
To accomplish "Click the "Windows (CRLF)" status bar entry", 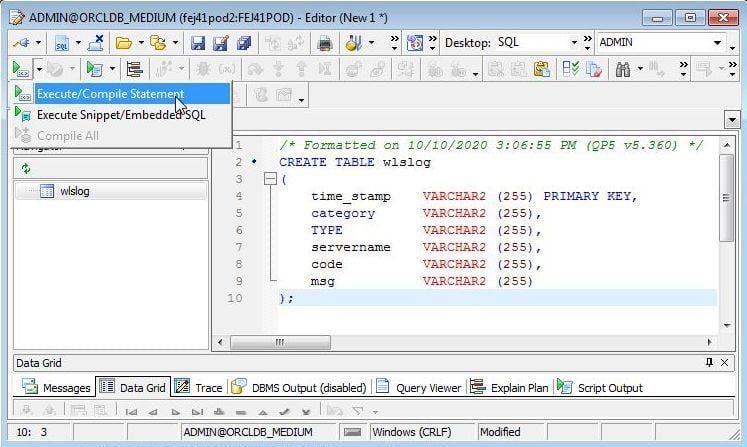I will pyautogui.click(x=412, y=432).
